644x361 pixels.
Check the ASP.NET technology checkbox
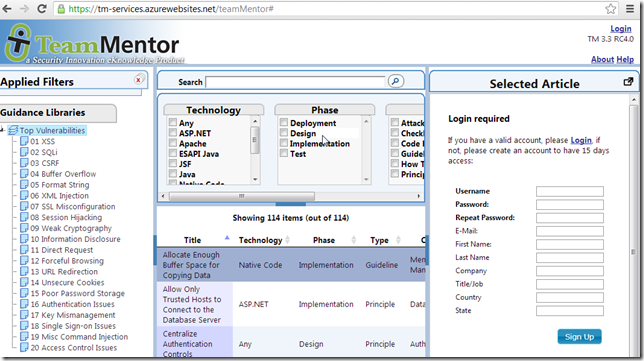coord(173,133)
